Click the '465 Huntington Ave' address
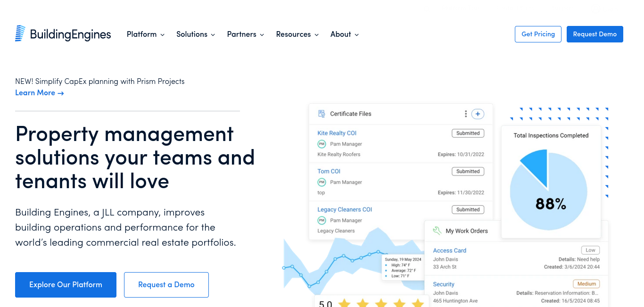Viewport: 644px width, 307px height. coord(455,301)
